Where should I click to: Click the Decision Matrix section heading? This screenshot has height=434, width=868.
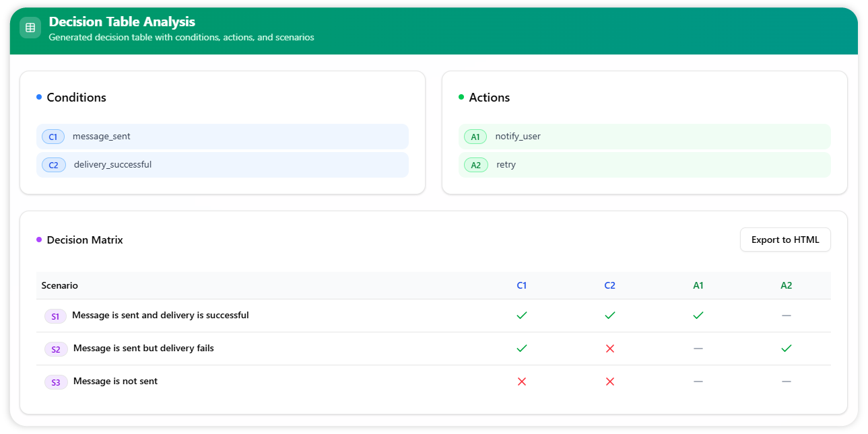[x=85, y=240]
